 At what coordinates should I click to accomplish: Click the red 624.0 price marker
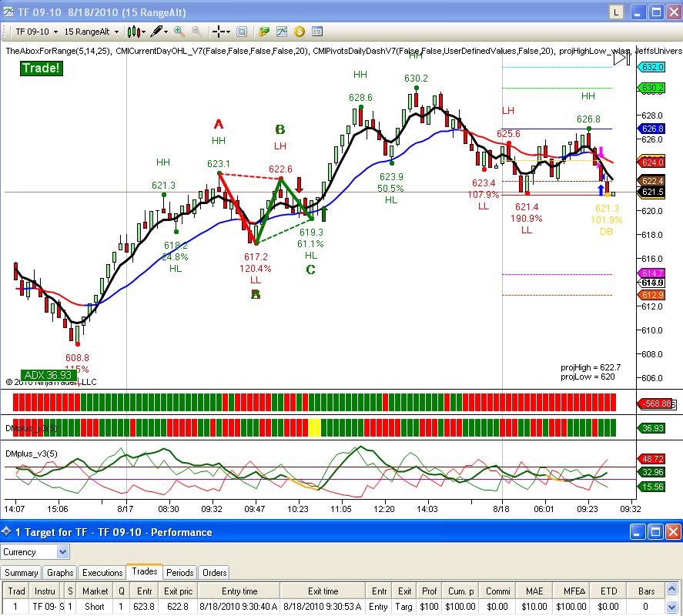(x=651, y=162)
